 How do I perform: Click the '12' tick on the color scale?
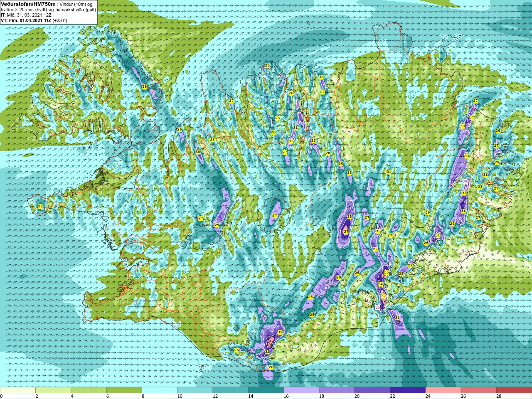tap(215, 396)
